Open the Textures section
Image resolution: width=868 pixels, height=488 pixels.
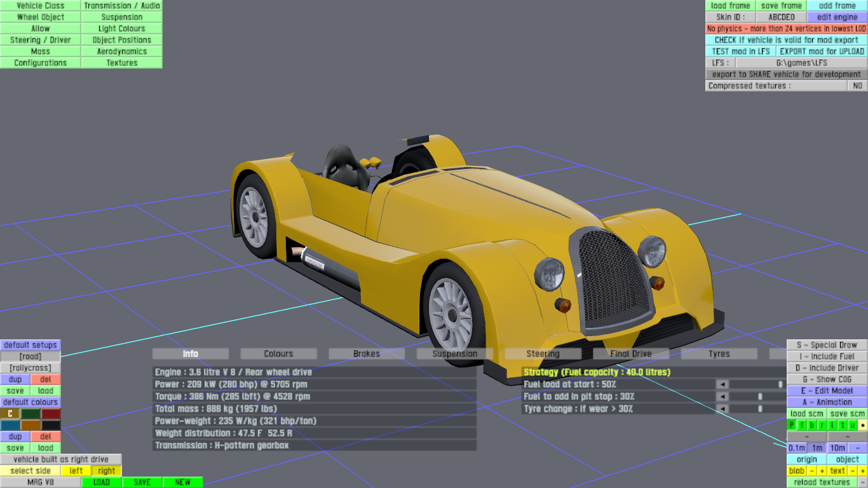point(122,63)
